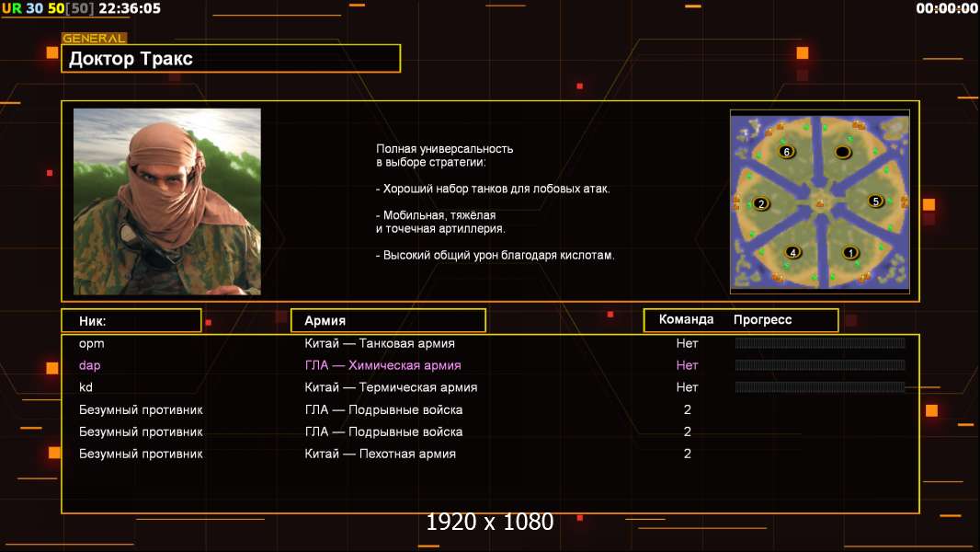Click the Армия column header
Screen dimensions: 980x552
coord(388,321)
